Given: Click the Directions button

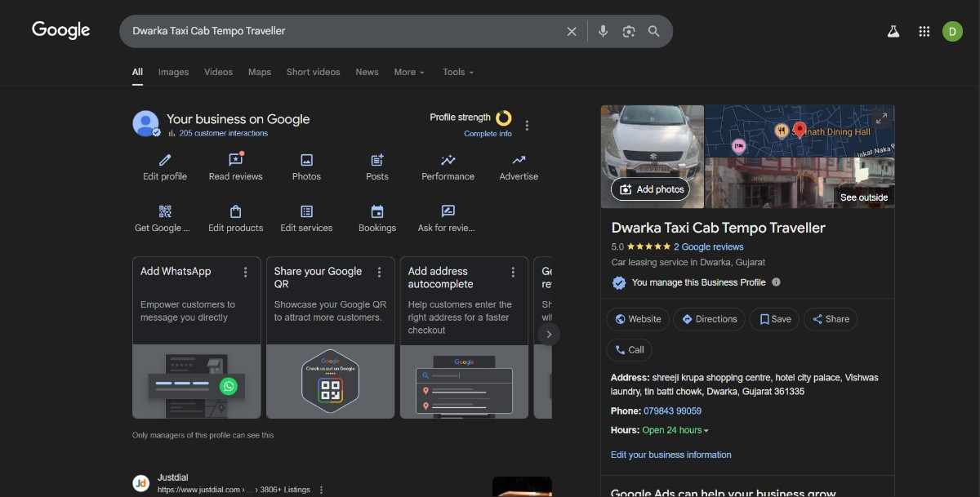Looking at the screenshot, I should [x=709, y=319].
